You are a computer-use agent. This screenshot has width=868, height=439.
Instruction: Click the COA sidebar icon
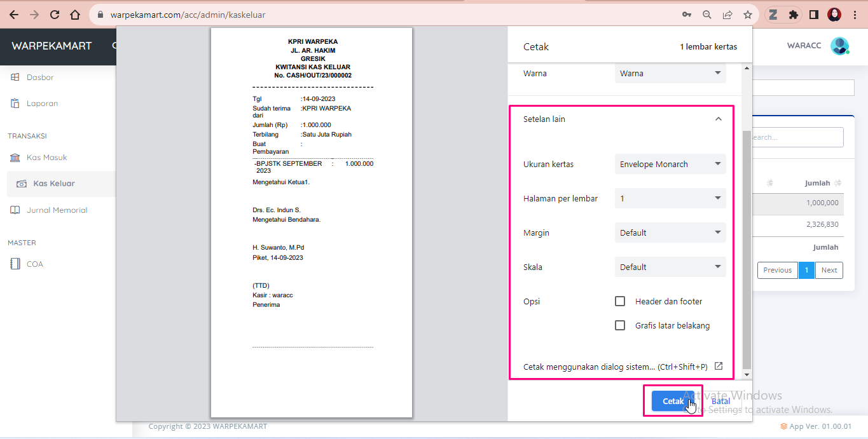(15, 264)
